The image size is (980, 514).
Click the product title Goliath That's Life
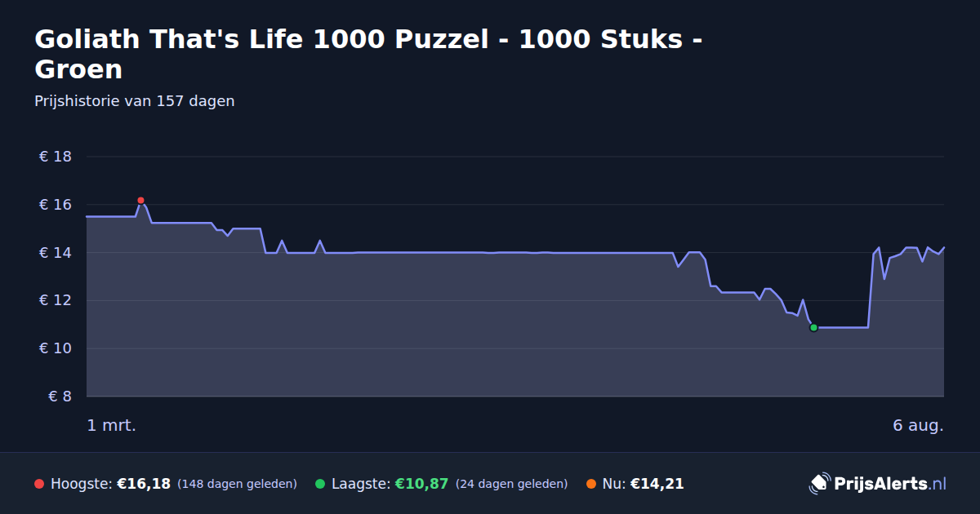click(x=369, y=54)
